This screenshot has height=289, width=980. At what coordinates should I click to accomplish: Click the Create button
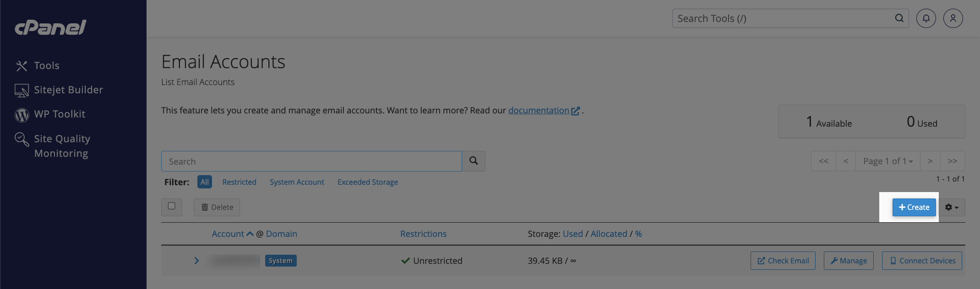click(x=914, y=208)
